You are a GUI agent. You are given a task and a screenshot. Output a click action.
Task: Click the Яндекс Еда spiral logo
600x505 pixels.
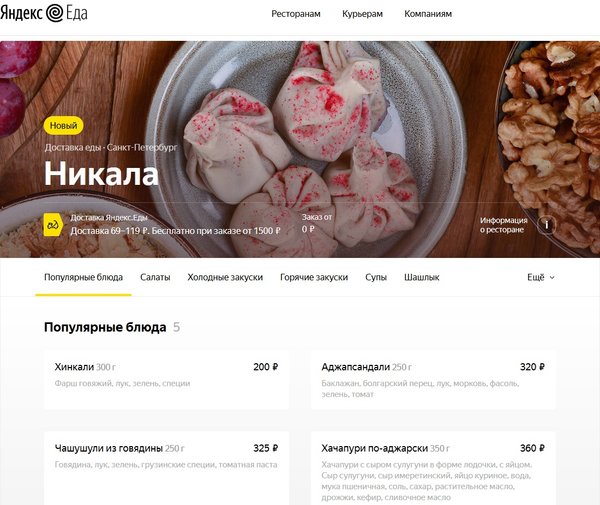pos(55,13)
